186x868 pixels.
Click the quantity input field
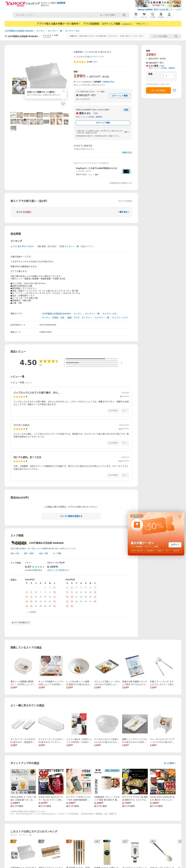[169, 76]
